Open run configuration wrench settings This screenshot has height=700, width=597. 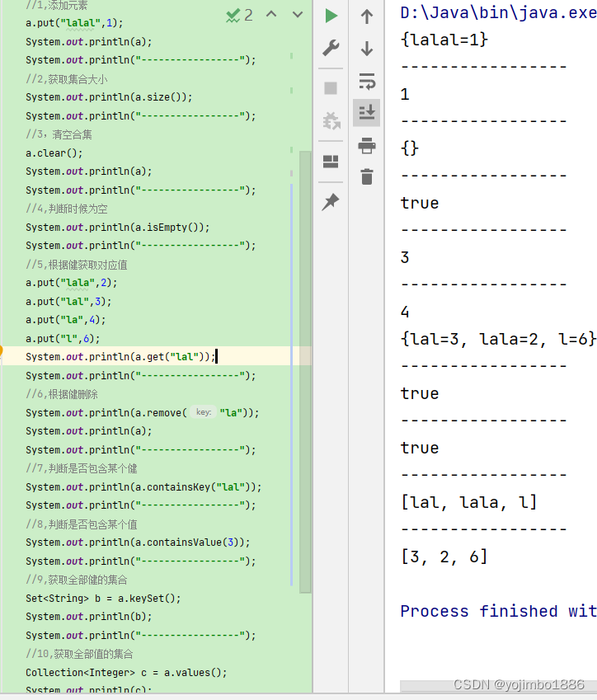tap(331, 48)
